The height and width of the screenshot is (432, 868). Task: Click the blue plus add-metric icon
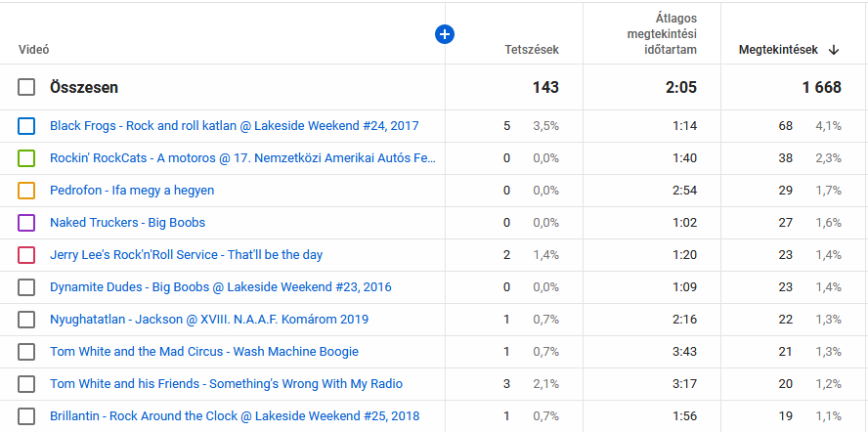point(445,35)
